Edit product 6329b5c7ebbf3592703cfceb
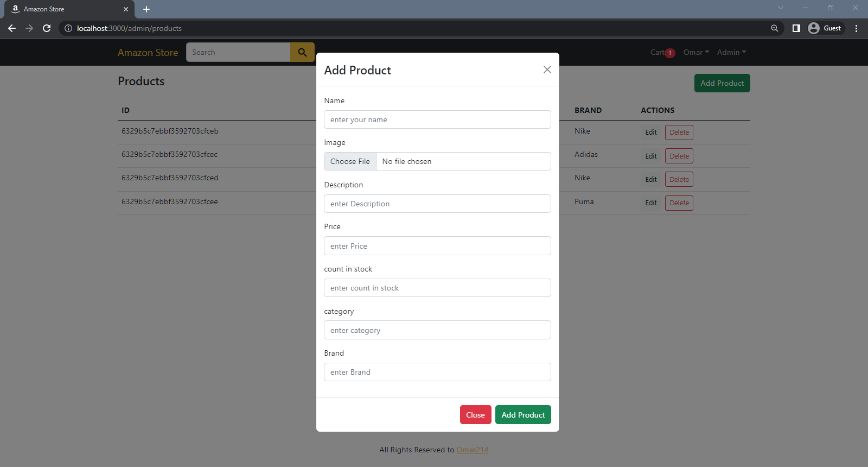 [651, 132]
